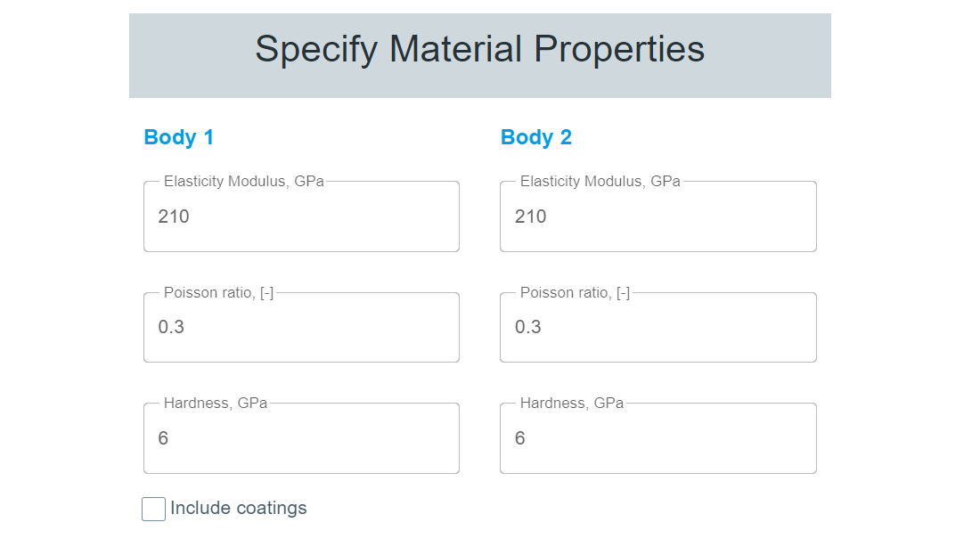Place cursor on Body 2's hardness value 6

click(x=520, y=438)
